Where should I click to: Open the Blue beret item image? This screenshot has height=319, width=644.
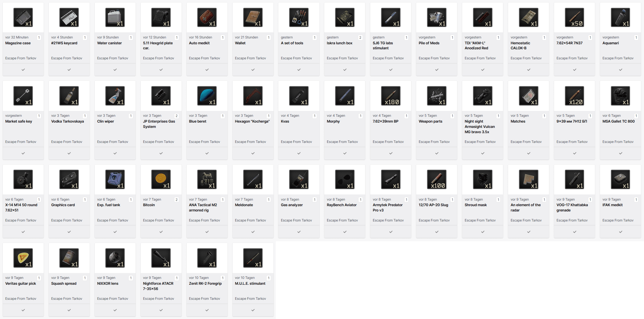(x=207, y=96)
